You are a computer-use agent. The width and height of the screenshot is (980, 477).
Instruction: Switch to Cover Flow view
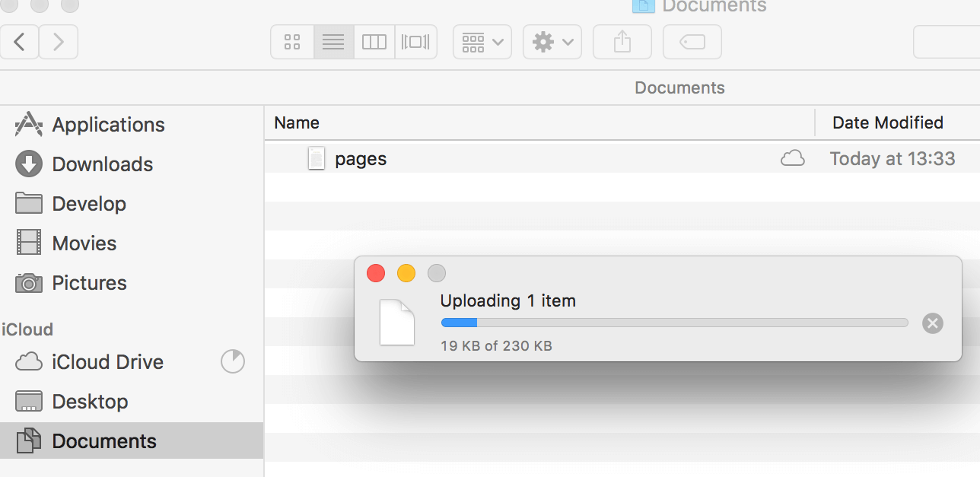[x=415, y=42]
